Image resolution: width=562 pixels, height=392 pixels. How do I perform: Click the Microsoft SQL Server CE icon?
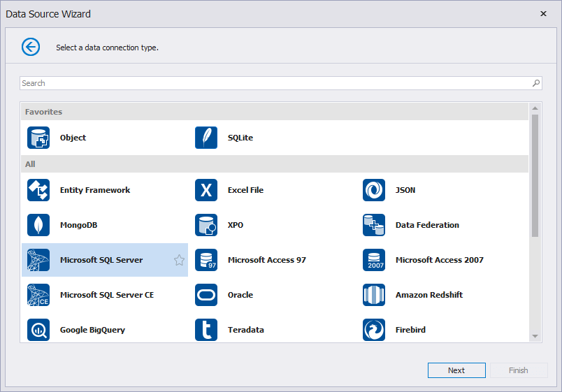(38, 295)
